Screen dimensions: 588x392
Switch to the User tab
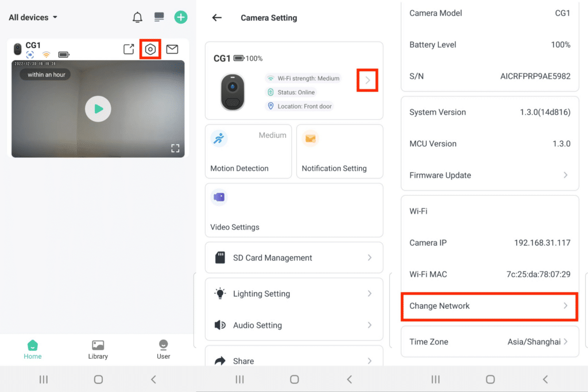coord(163,350)
